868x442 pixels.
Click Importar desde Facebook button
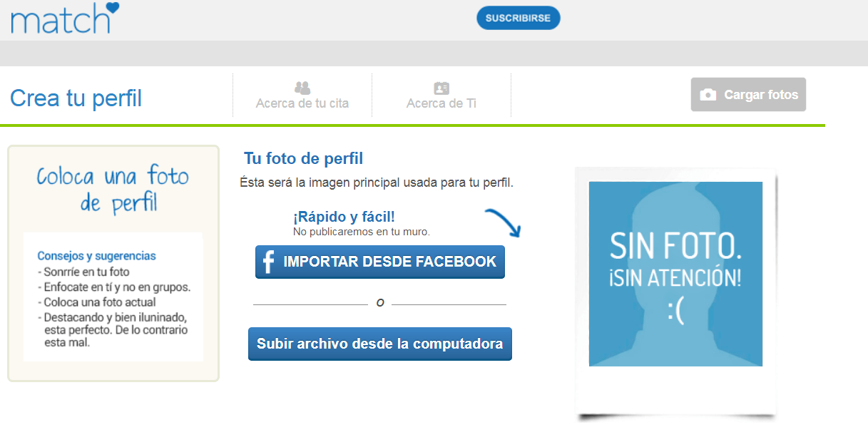(x=380, y=262)
